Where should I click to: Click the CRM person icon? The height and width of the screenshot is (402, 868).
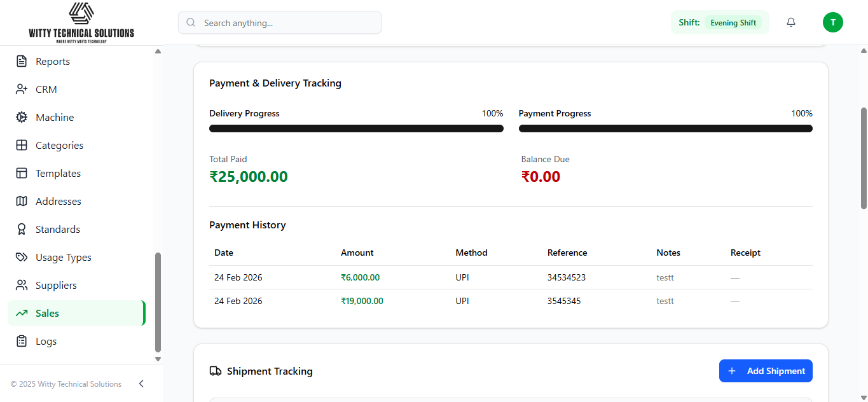22,90
